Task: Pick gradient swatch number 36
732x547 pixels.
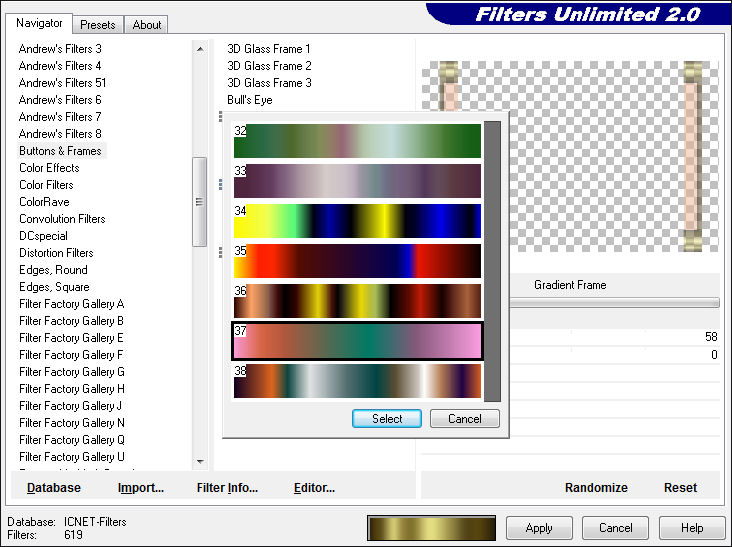Action: (357, 301)
